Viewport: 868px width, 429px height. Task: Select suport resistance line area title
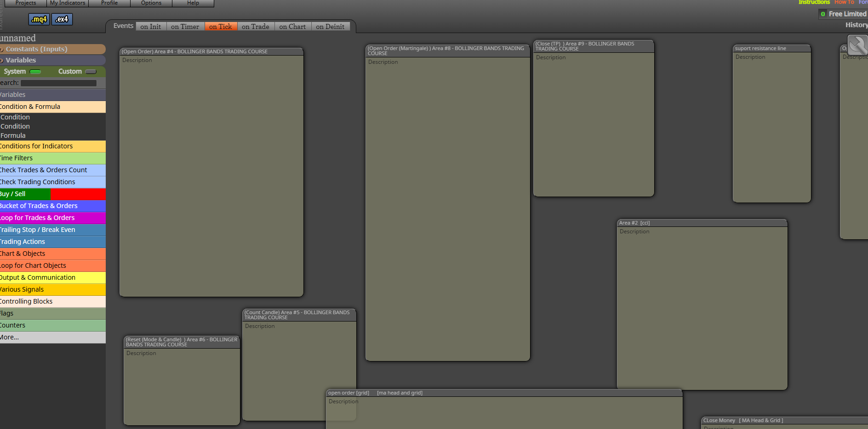click(772, 48)
